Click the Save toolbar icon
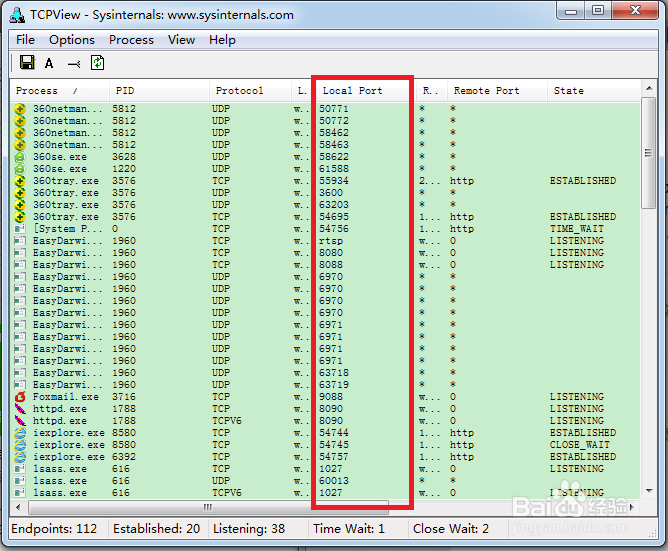The width and height of the screenshot is (668, 551). [x=27, y=63]
